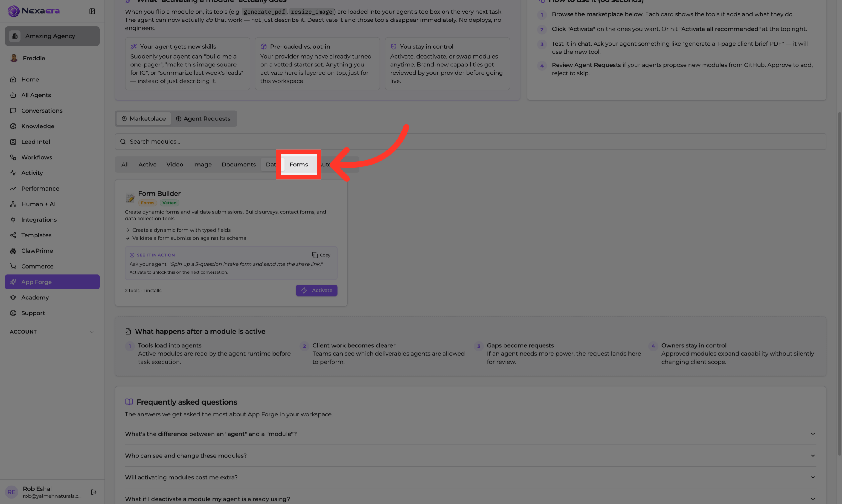Click the RE user avatar
The width and height of the screenshot is (842, 504).
[12, 492]
